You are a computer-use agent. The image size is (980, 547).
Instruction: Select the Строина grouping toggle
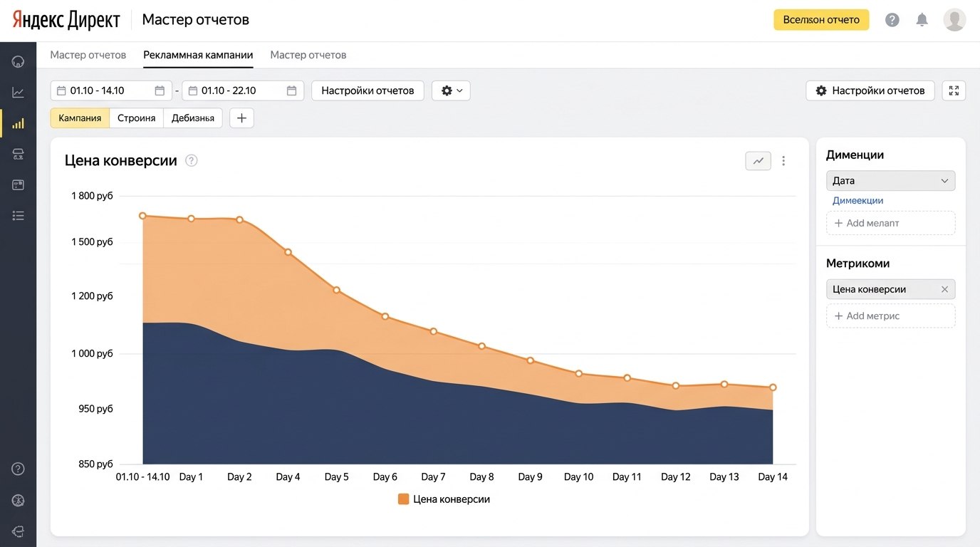click(137, 118)
